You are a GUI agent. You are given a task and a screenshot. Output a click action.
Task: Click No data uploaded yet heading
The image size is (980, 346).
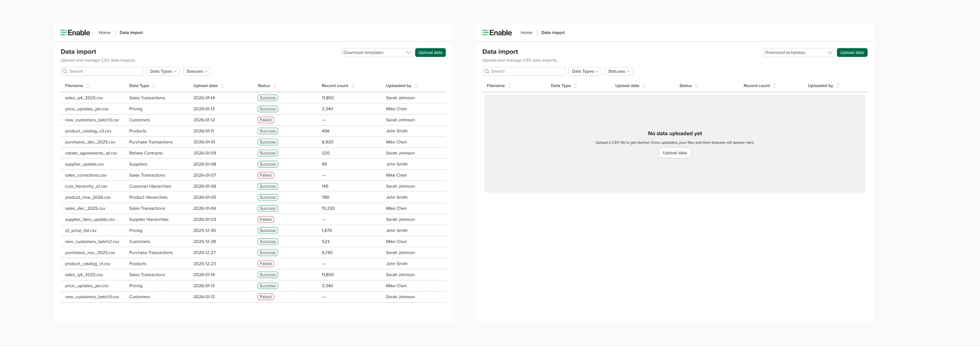point(675,133)
